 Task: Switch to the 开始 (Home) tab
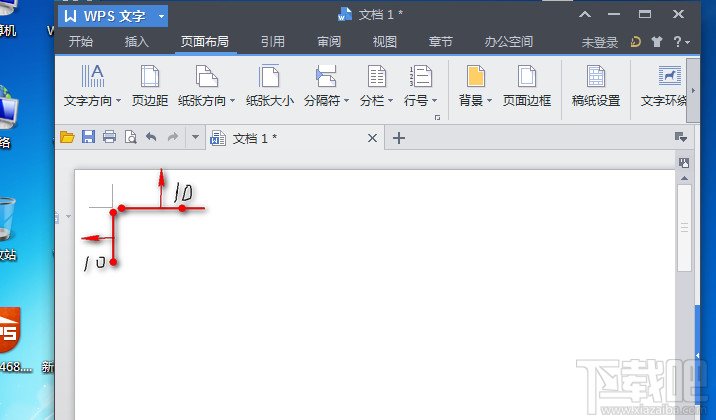click(x=81, y=42)
